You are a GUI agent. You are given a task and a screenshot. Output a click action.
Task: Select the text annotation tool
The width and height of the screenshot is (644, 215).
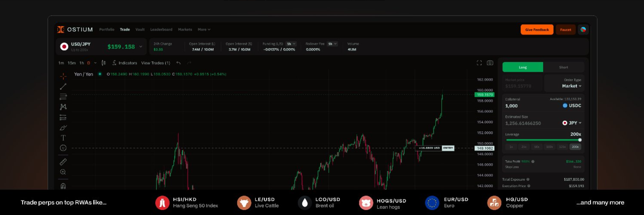coord(63,138)
